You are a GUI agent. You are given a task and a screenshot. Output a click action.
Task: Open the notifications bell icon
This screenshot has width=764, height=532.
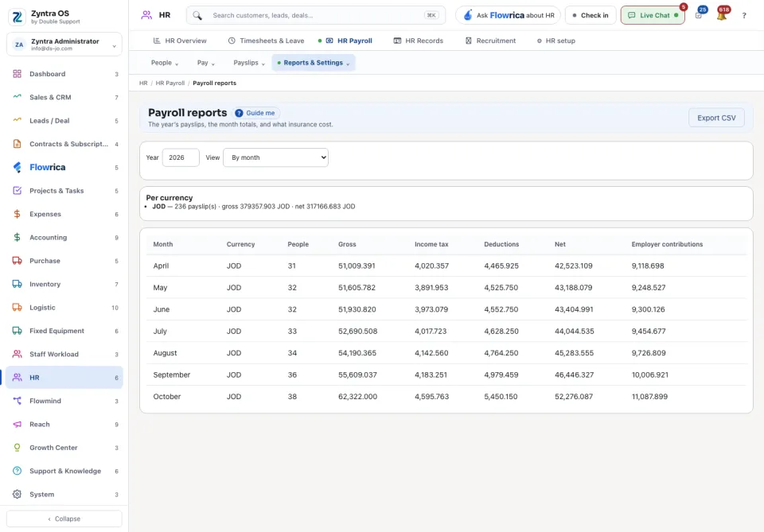coord(722,15)
